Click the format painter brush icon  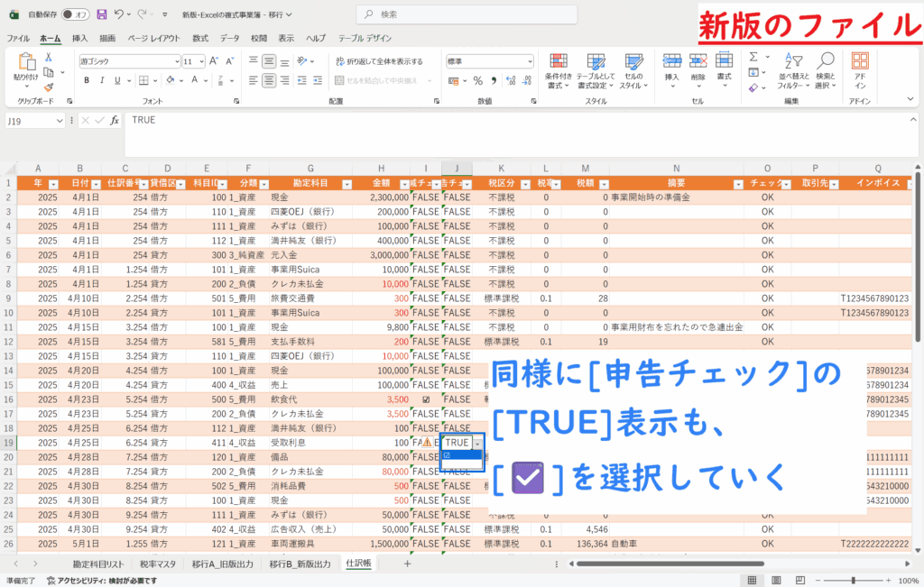48,86
